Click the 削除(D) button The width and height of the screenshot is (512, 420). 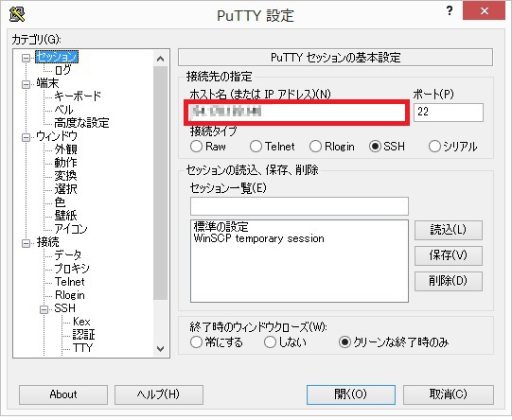(449, 281)
